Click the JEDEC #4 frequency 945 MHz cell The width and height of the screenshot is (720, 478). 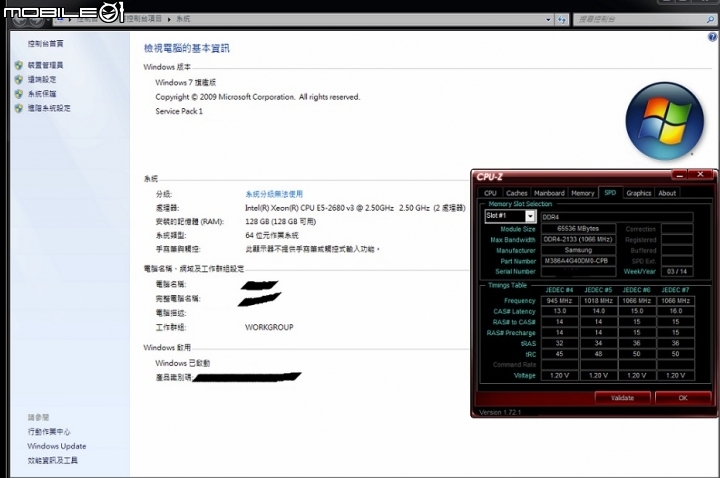point(559,301)
